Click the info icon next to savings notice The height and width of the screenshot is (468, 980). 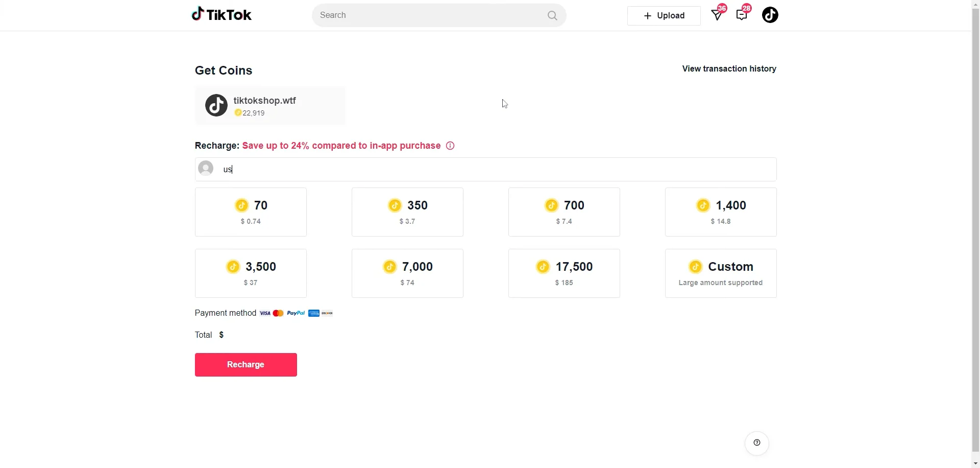pyautogui.click(x=450, y=146)
